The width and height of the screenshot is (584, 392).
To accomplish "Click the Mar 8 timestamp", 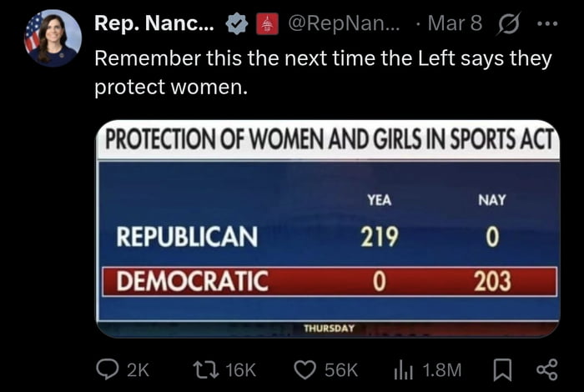I will [454, 24].
